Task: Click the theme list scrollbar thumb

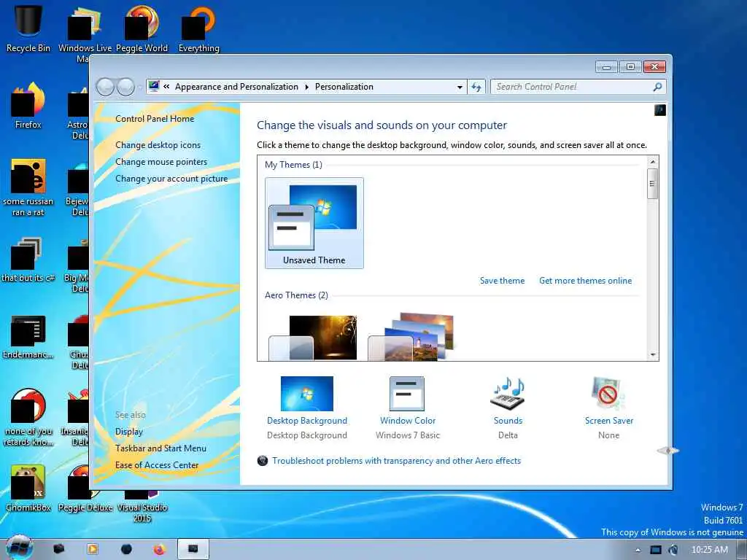Action: 653,183
